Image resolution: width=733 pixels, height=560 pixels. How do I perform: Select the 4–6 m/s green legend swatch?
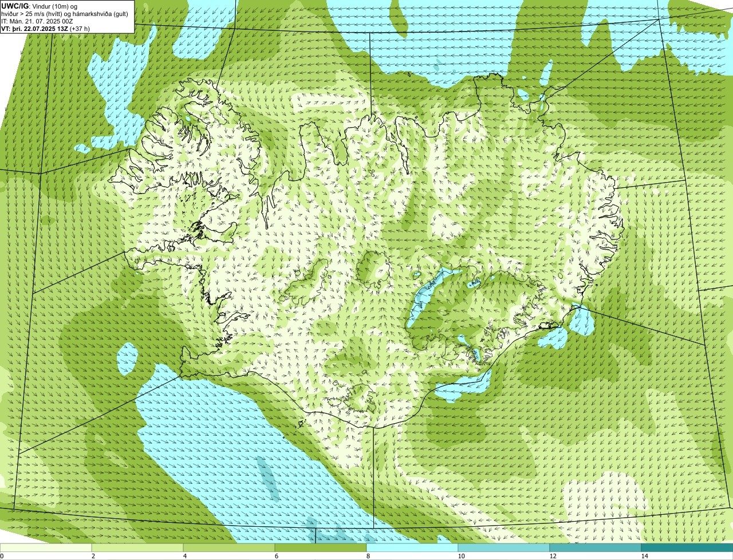click(x=230, y=547)
